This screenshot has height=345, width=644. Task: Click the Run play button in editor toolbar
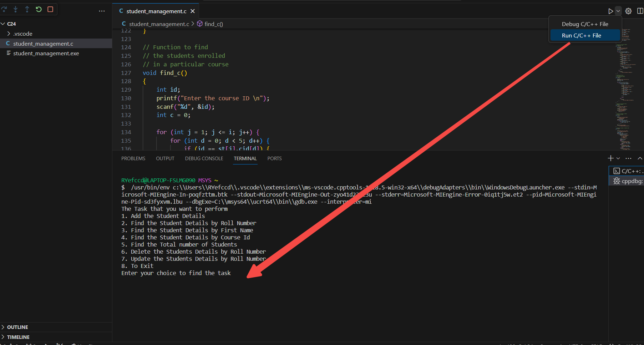pos(610,11)
